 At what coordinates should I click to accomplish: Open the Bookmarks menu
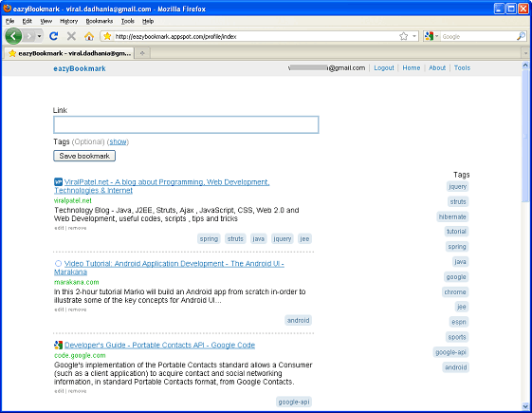[99, 21]
